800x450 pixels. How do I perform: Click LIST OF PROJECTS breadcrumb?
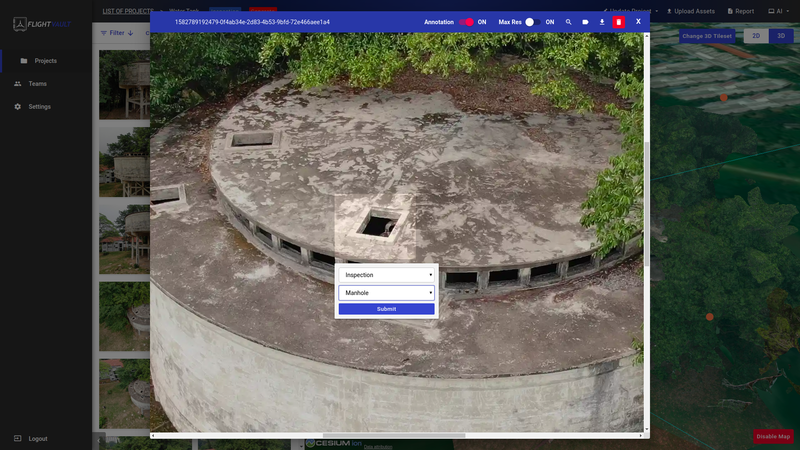[x=128, y=11]
